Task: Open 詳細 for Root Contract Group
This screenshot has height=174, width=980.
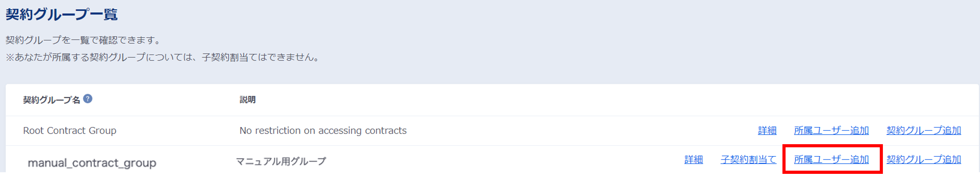Action: pyautogui.click(x=767, y=131)
